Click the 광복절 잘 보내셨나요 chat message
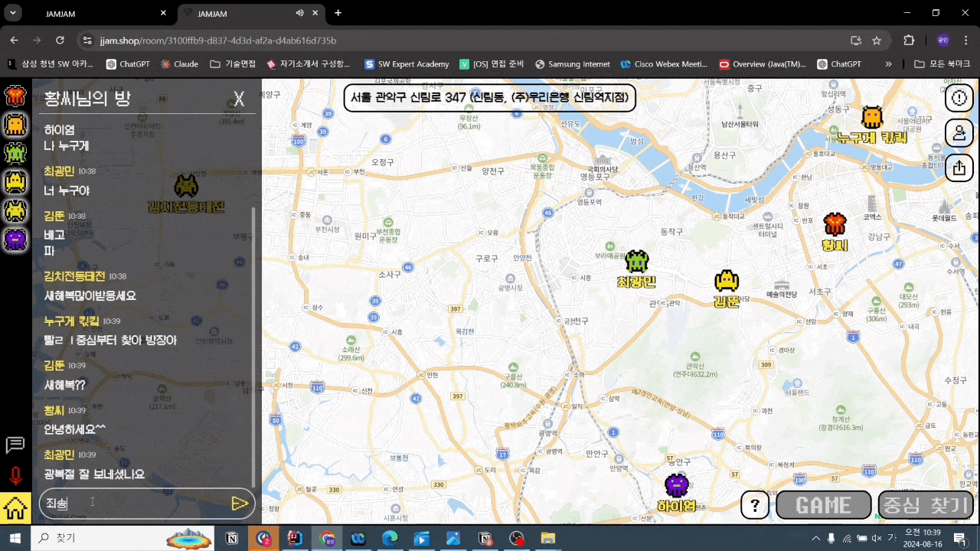 tap(94, 474)
